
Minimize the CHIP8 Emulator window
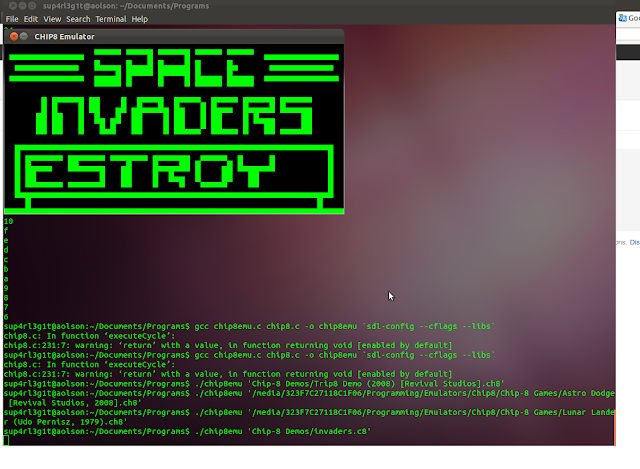pos(24,36)
